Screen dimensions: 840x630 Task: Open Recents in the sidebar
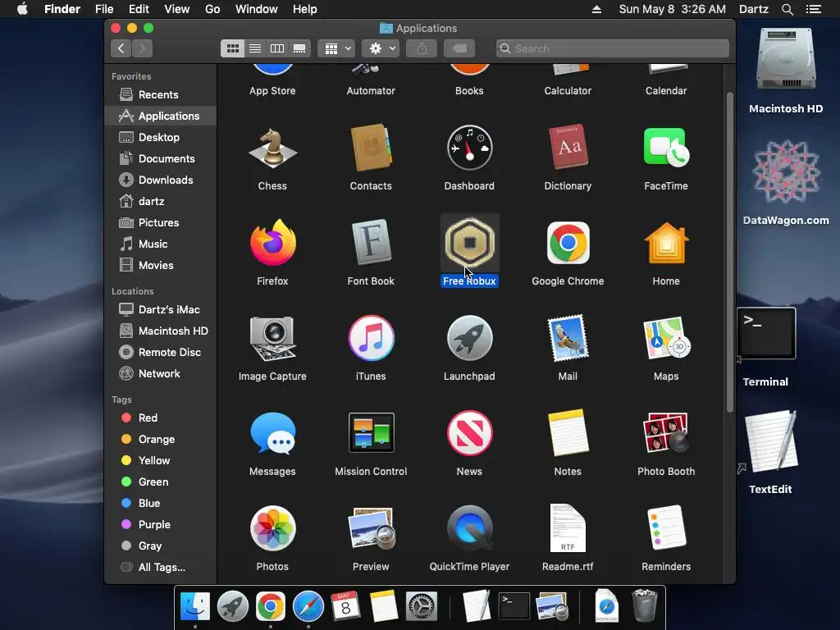coord(160,95)
